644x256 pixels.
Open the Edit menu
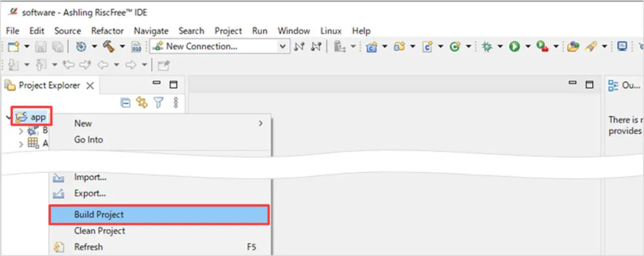coord(36,31)
